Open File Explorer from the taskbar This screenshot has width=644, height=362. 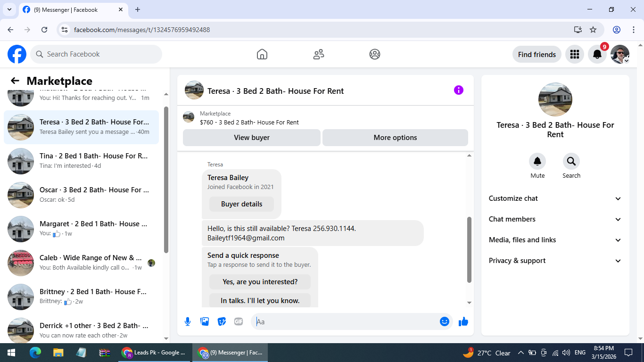(x=58, y=353)
